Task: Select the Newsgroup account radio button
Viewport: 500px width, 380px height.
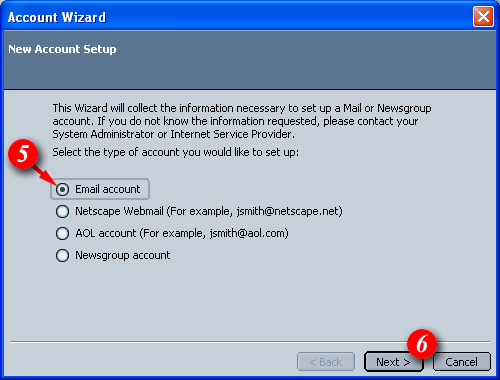Action: [62, 256]
